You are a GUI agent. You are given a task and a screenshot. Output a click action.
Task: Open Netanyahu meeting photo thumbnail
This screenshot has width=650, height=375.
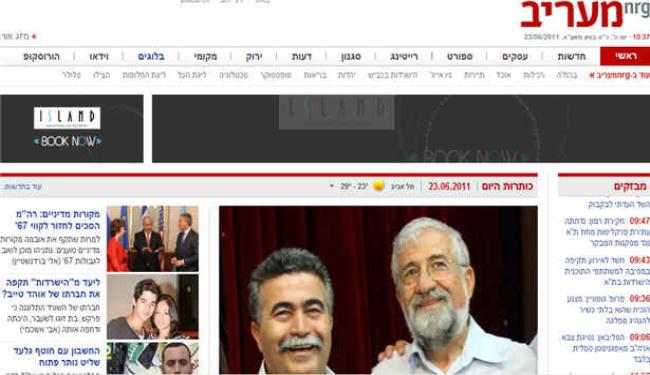tap(153, 239)
